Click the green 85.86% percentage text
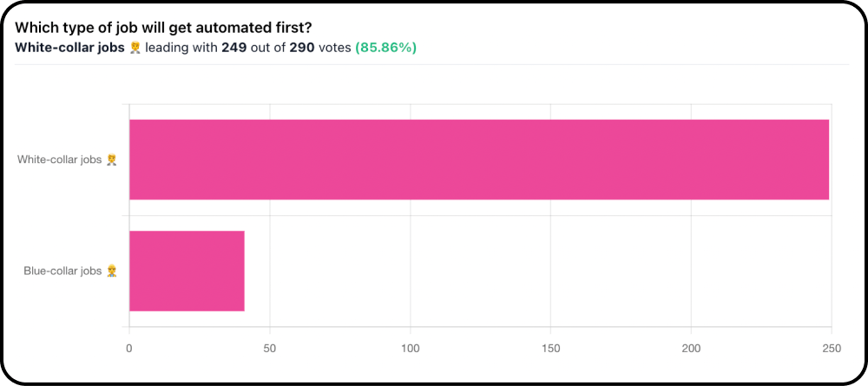Image resolution: width=868 pixels, height=386 pixels. pyautogui.click(x=386, y=48)
